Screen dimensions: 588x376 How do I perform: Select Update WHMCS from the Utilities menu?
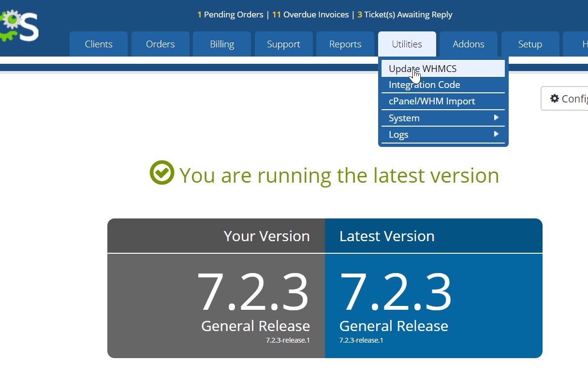pyautogui.click(x=443, y=69)
